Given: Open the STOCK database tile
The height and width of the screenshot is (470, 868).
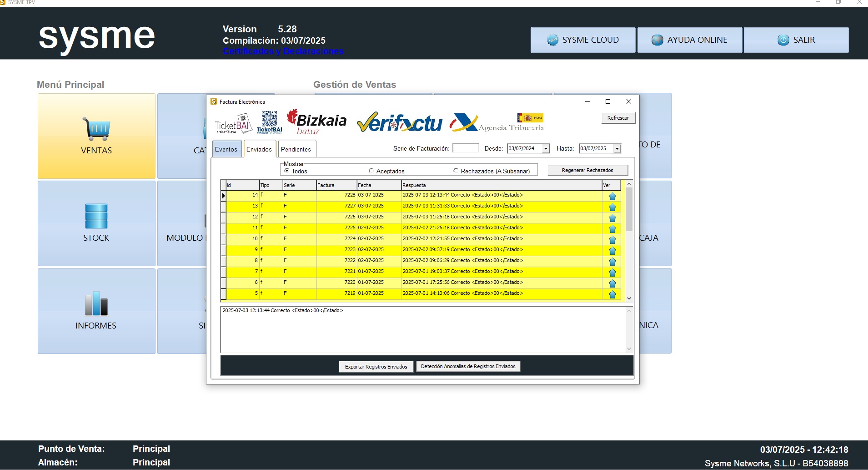Looking at the screenshot, I should (96, 223).
